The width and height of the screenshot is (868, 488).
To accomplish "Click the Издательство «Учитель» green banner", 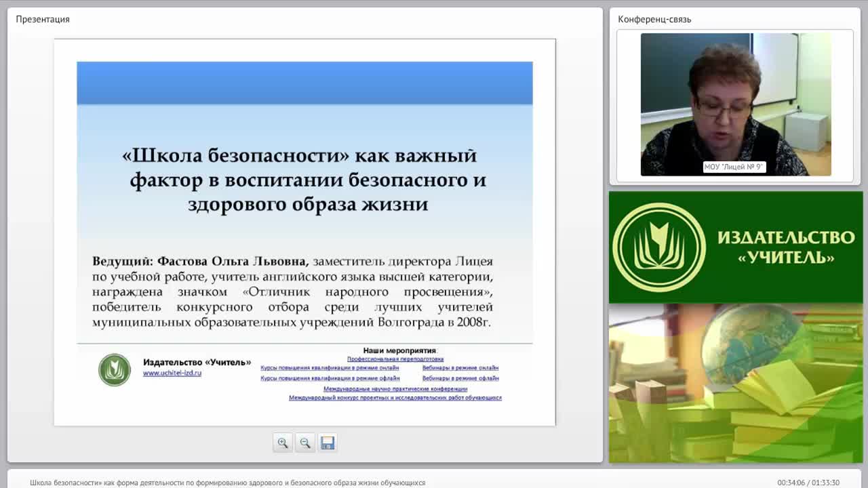I will 736,247.
